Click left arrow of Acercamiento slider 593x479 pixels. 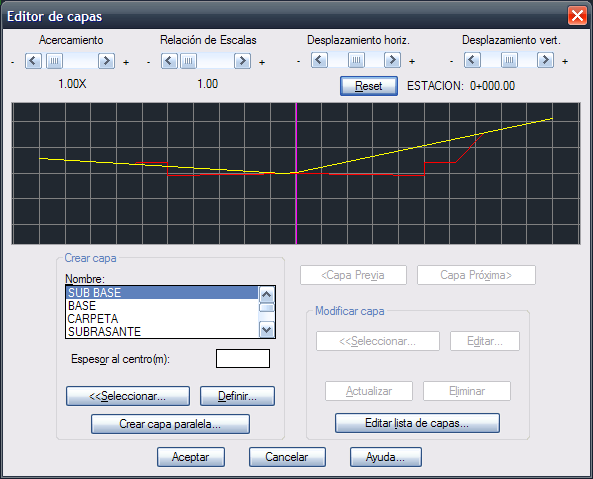pyautogui.click(x=33, y=61)
